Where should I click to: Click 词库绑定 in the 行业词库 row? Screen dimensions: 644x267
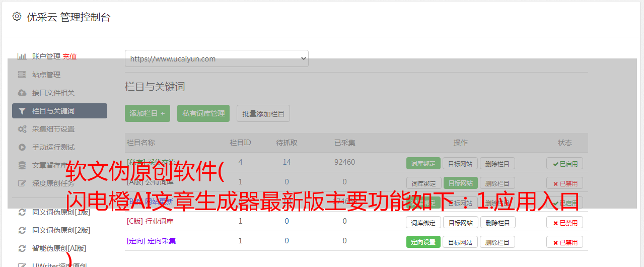coord(423,222)
